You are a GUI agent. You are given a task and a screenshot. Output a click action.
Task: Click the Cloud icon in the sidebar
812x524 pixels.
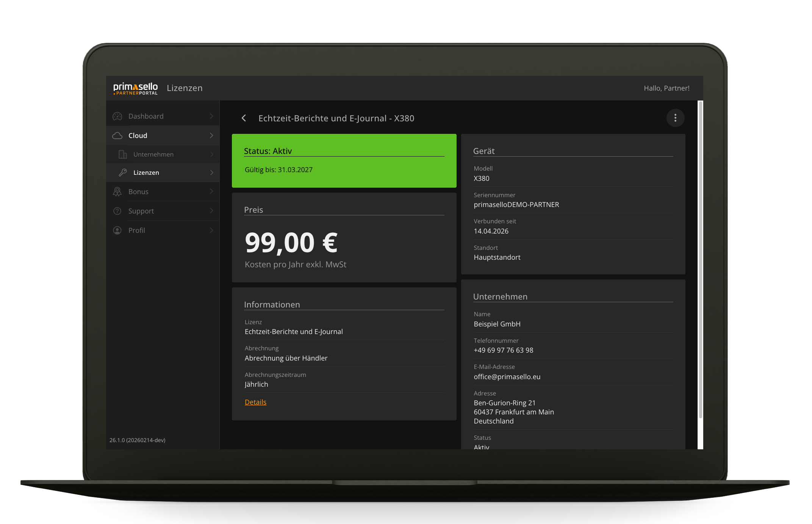(117, 135)
